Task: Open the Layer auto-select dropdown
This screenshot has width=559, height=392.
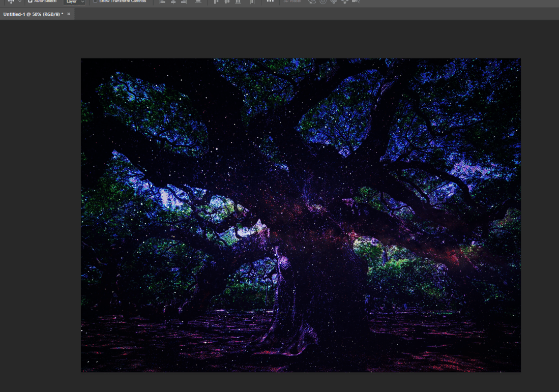Action: (74, 2)
